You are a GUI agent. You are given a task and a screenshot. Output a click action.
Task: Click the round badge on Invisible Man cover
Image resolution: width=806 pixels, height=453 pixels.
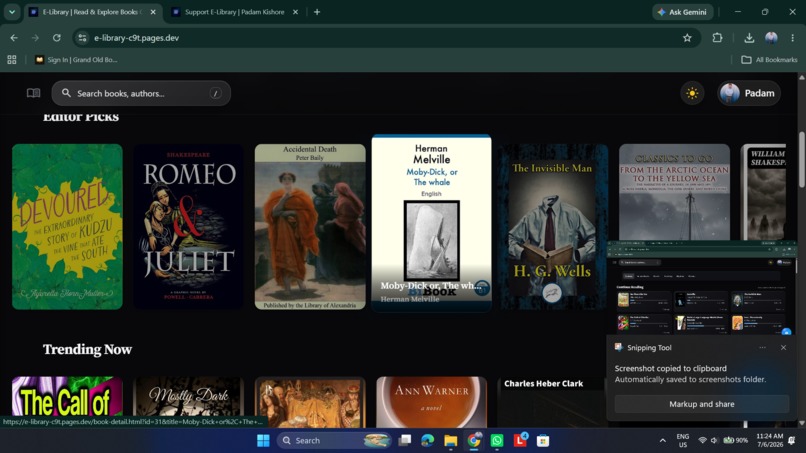[x=552, y=293]
